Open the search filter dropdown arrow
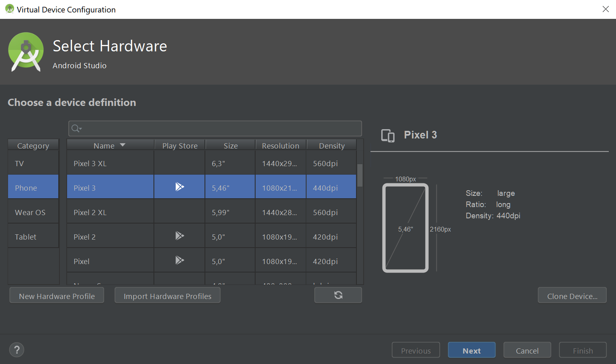 [x=79, y=129]
